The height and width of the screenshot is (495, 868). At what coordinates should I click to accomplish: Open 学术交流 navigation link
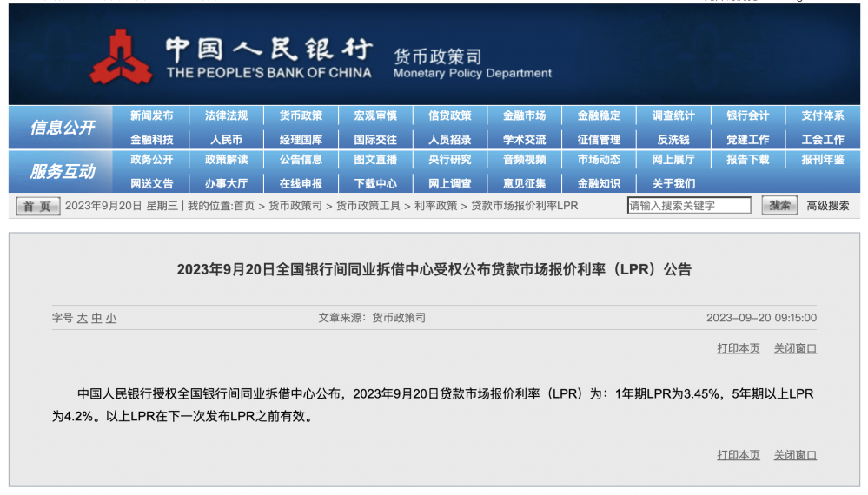coord(524,140)
